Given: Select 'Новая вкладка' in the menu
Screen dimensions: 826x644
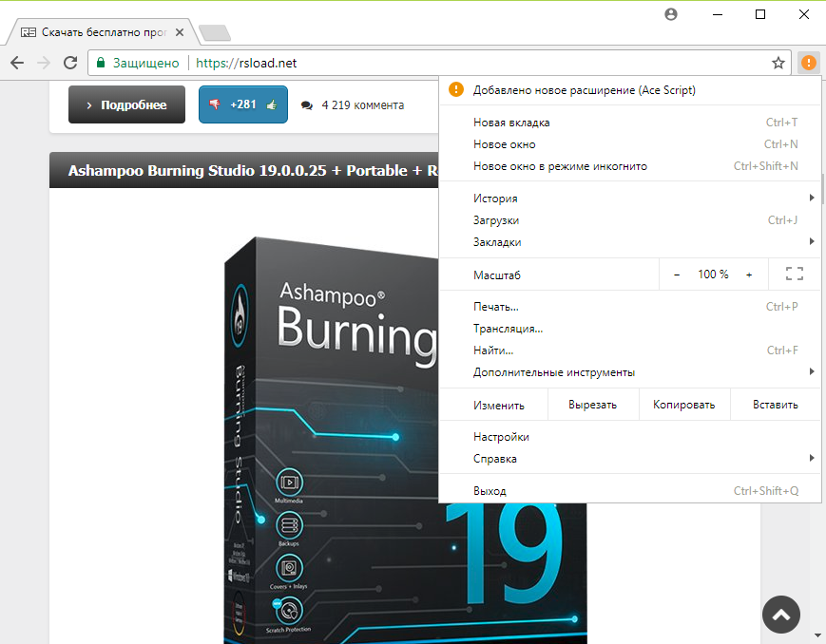Looking at the screenshot, I should click(629, 123).
